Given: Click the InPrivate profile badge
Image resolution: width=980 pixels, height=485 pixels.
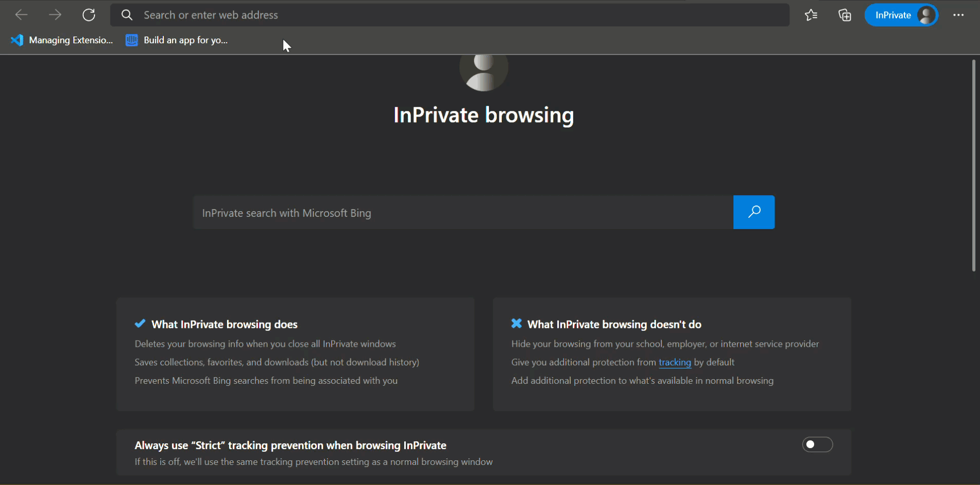Looking at the screenshot, I should [901, 15].
